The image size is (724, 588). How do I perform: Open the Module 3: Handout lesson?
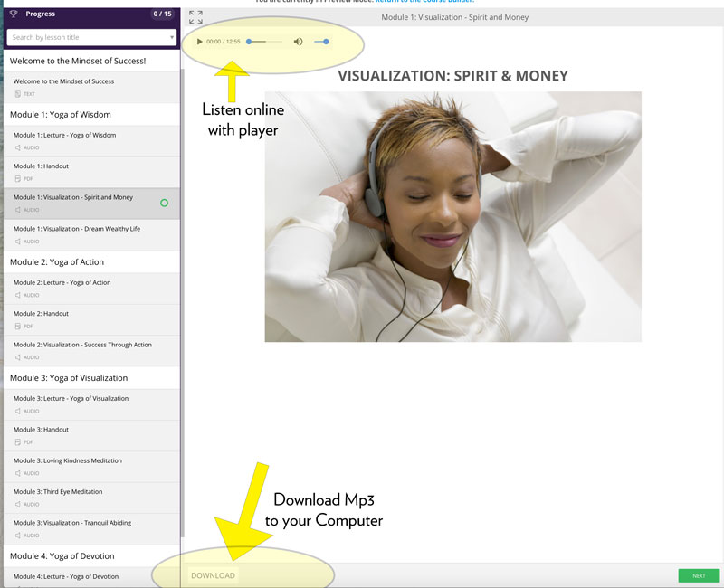click(x=91, y=436)
